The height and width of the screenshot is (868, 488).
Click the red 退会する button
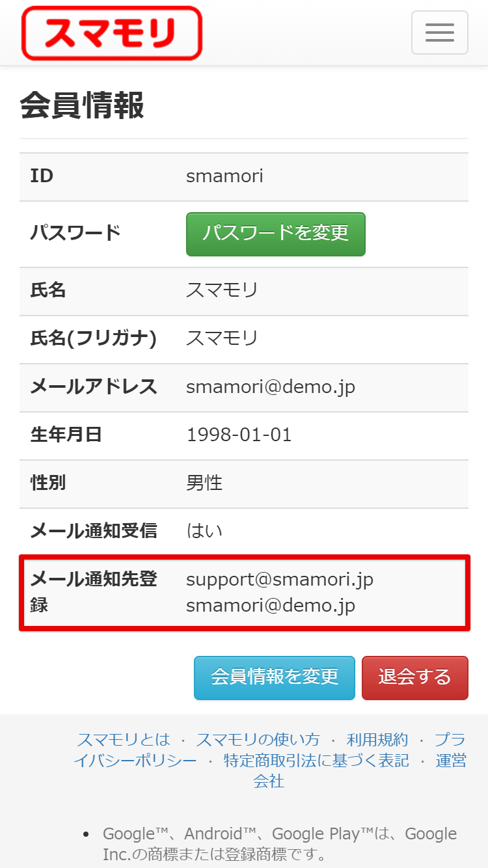tap(415, 677)
